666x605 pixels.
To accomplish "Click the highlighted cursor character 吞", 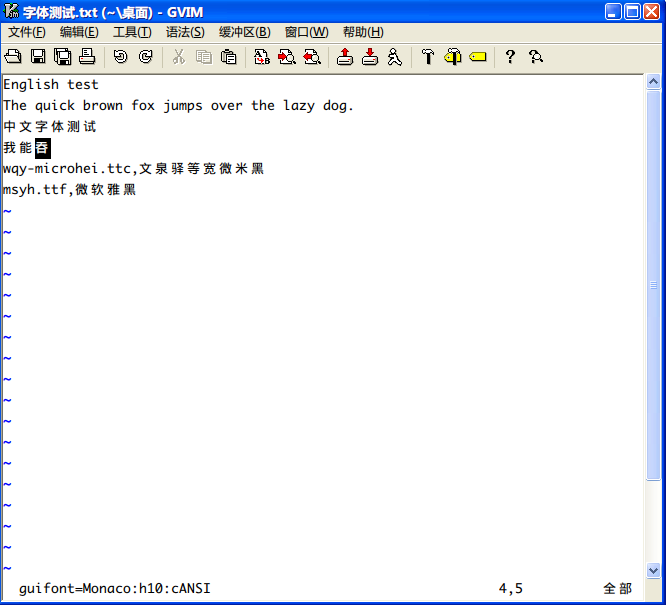I will tap(42, 148).
